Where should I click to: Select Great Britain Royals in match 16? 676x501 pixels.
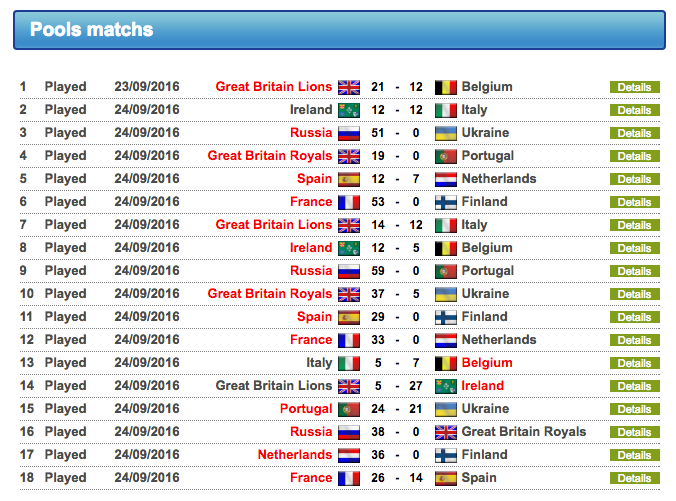523,432
